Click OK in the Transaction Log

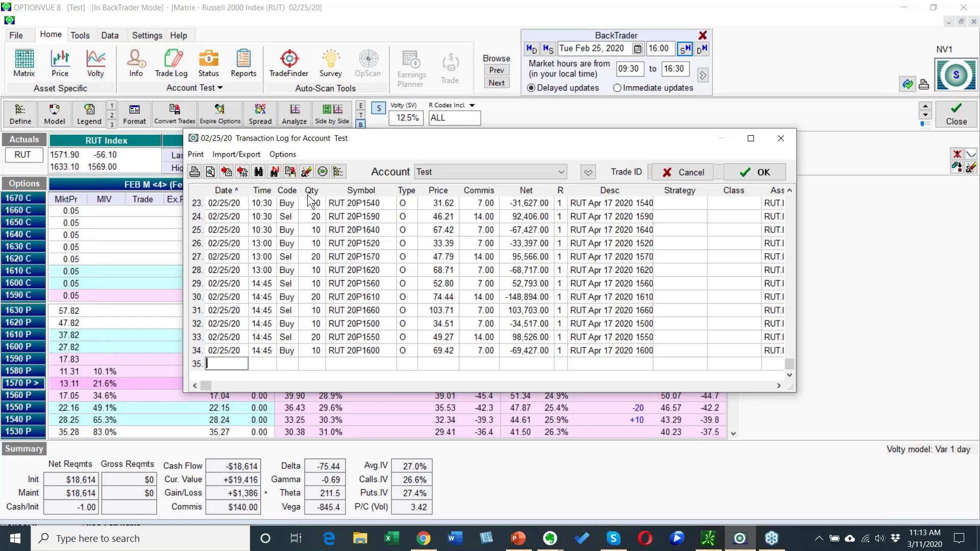tap(754, 172)
